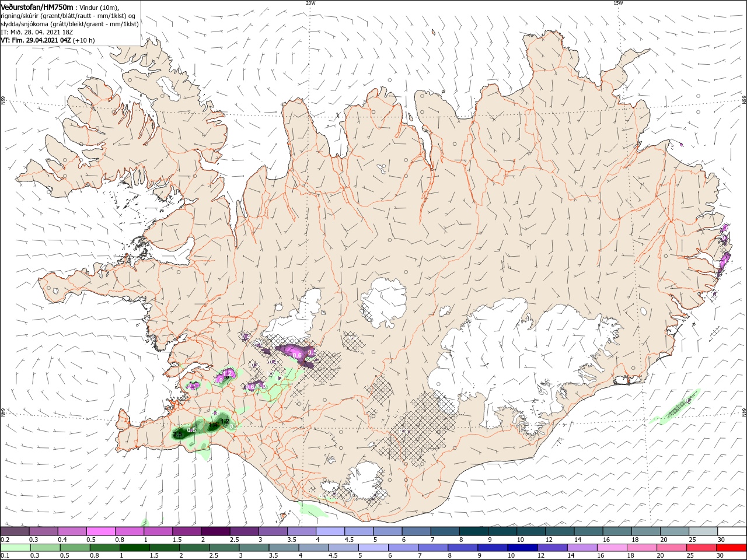Pick snow legend swatch between 9 and 10
This screenshot has height=560, width=747.
(502, 531)
